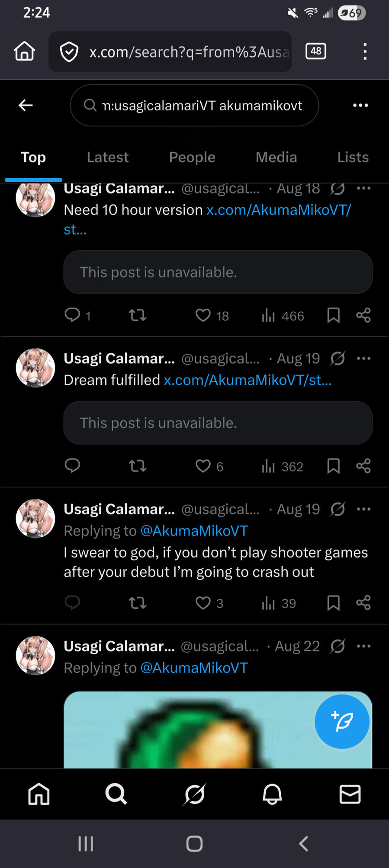Bookmark the "Dream fulfilled" post
The image size is (389, 868).
tap(333, 466)
